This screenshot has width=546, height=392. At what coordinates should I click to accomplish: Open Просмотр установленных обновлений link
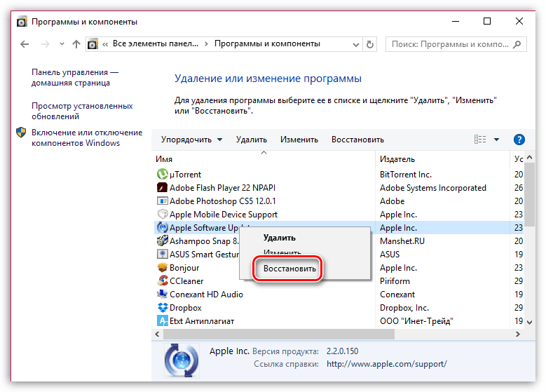click(x=82, y=111)
